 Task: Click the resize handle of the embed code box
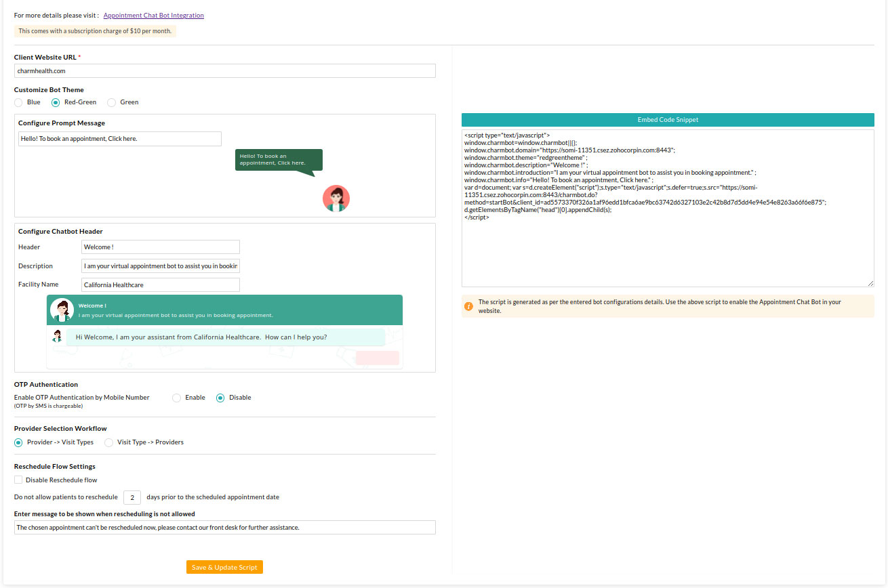click(871, 282)
